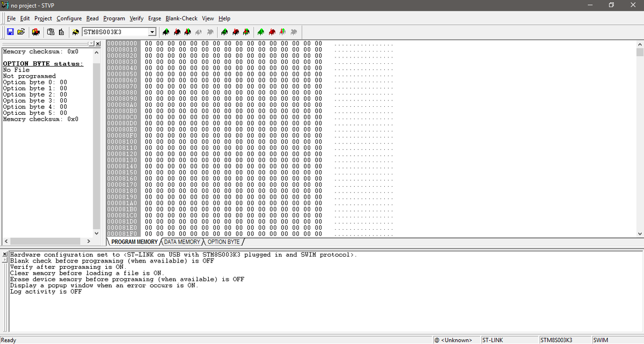
Task: Open the Project menu
Action: [43, 18]
